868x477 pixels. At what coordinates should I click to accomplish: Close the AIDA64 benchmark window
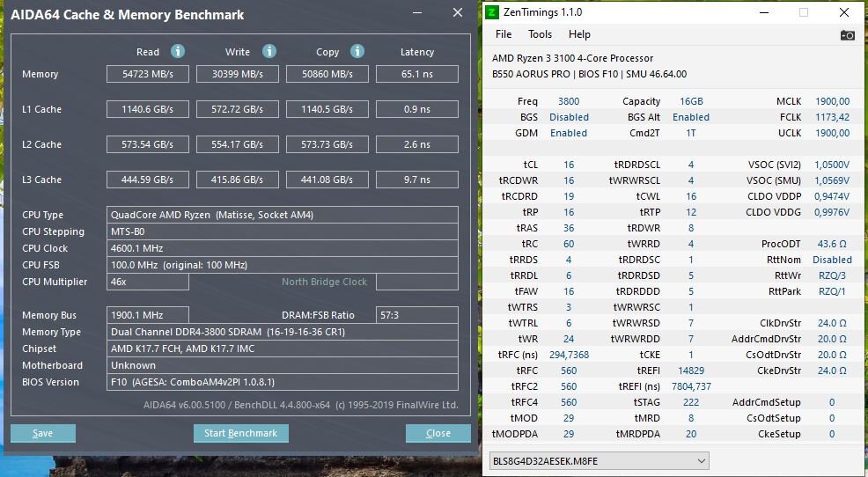coord(457,12)
